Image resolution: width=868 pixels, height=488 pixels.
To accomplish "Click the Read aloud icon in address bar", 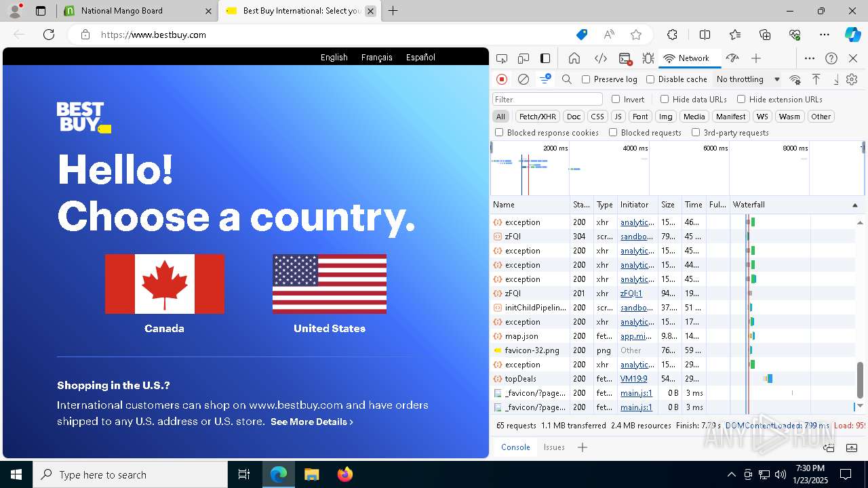I will click(609, 35).
